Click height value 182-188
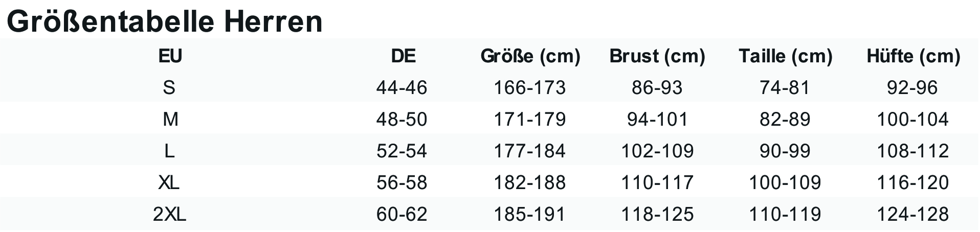980x232 pixels. (529, 183)
